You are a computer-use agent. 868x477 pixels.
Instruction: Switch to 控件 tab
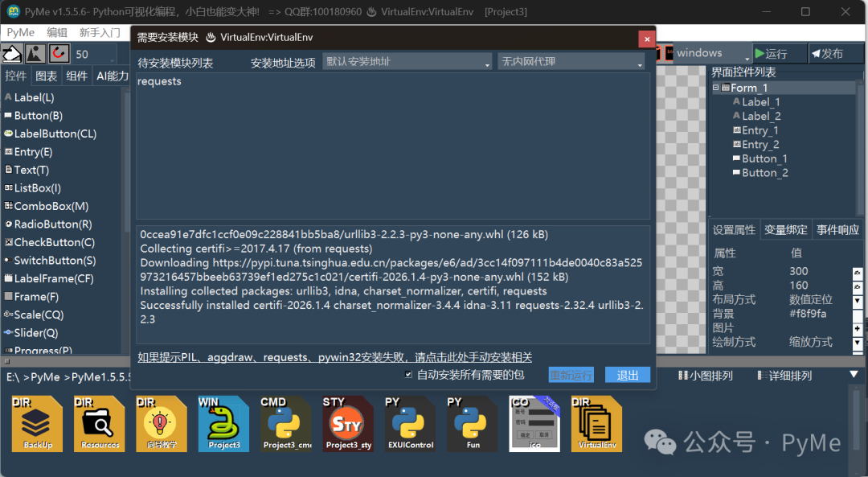(x=15, y=76)
